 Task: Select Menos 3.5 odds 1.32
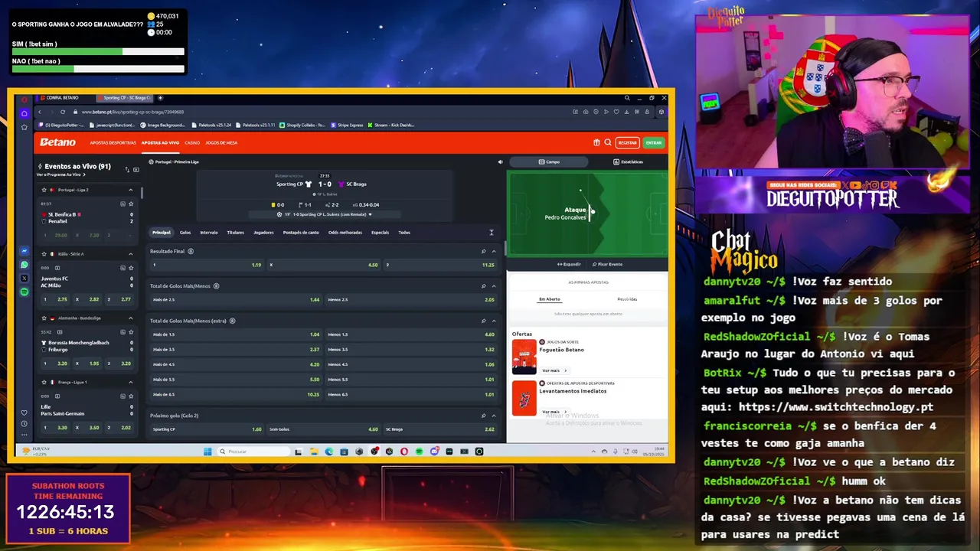pyautogui.click(x=411, y=349)
